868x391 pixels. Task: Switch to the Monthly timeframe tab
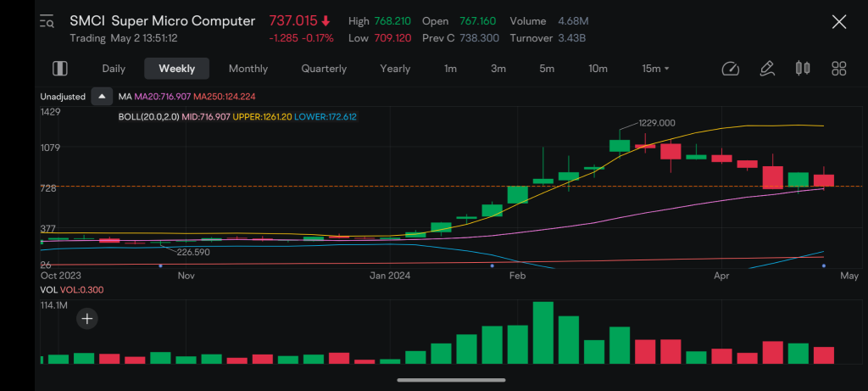point(248,69)
